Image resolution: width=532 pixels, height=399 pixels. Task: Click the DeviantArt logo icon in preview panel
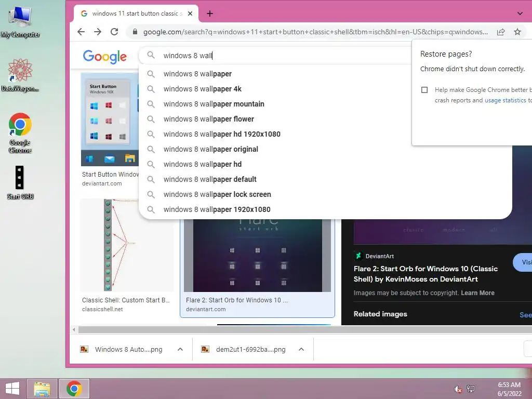pos(358,256)
